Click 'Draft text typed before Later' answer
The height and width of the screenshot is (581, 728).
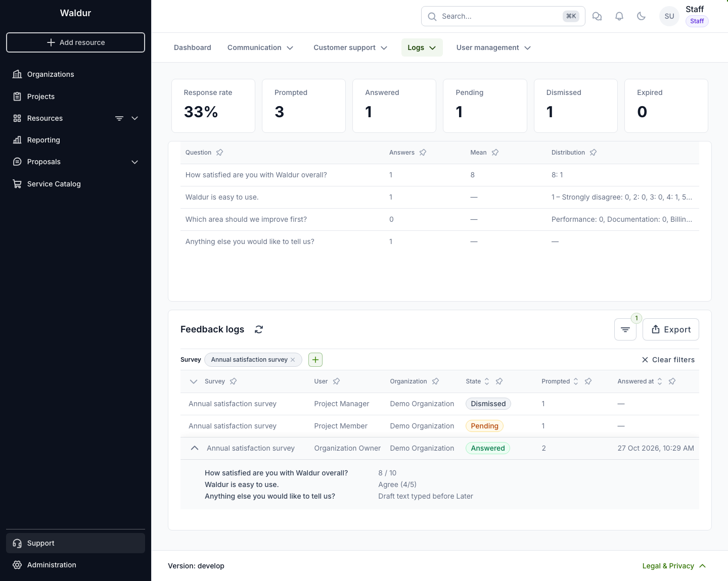click(426, 496)
